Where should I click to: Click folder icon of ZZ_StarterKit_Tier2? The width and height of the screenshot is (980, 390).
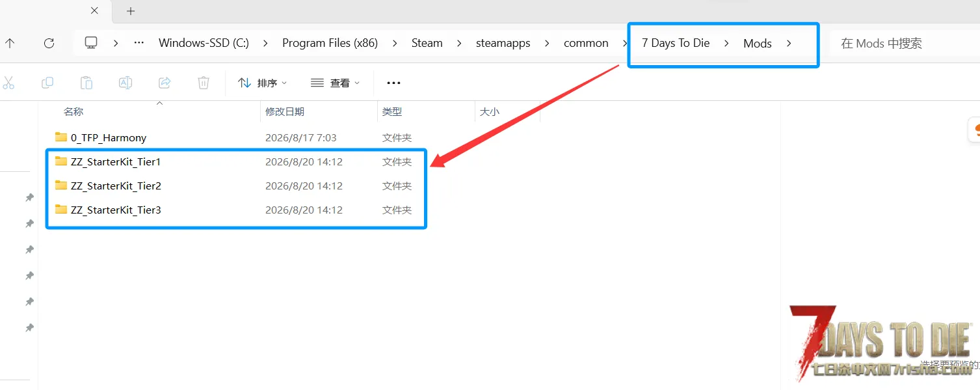(x=61, y=185)
